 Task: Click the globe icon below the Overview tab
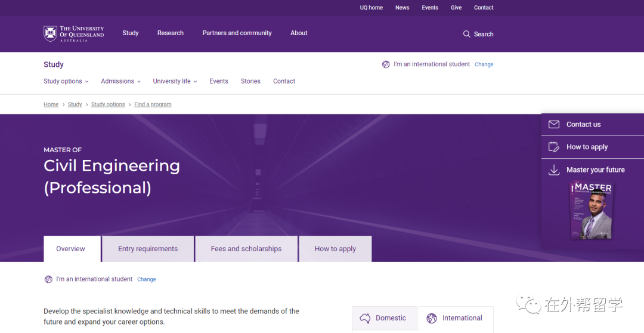click(x=48, y=279)
